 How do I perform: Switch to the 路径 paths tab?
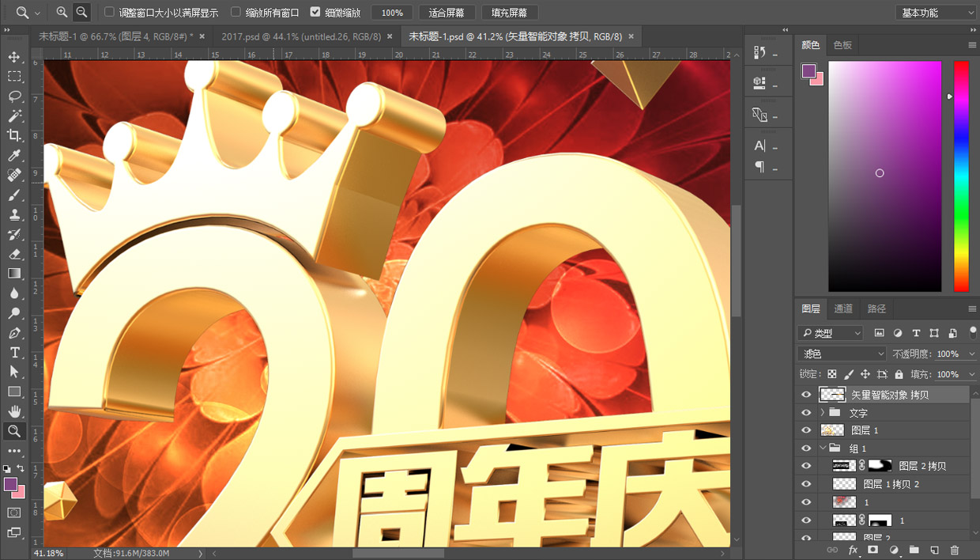(x=876, y=308)
